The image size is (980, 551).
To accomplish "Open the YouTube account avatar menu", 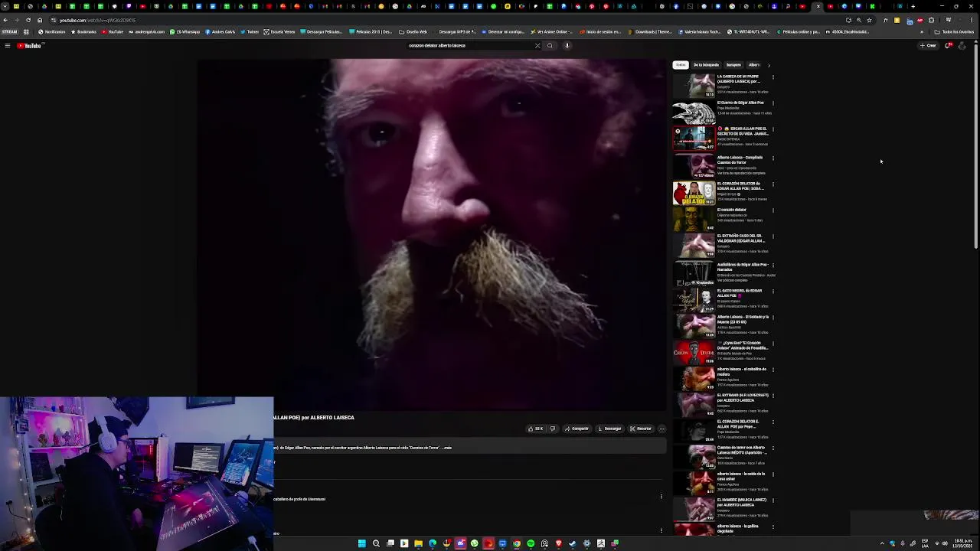I will pos(962,45).
